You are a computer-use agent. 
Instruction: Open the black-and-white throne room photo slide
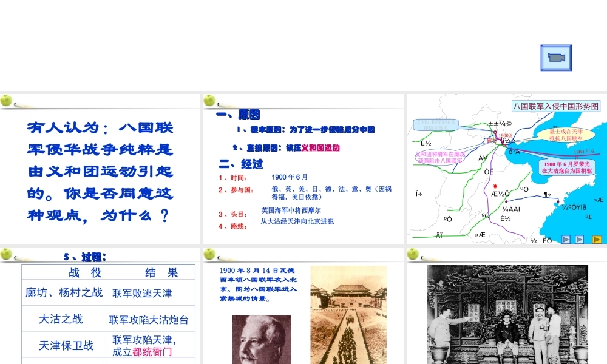(x=507, y=314)
